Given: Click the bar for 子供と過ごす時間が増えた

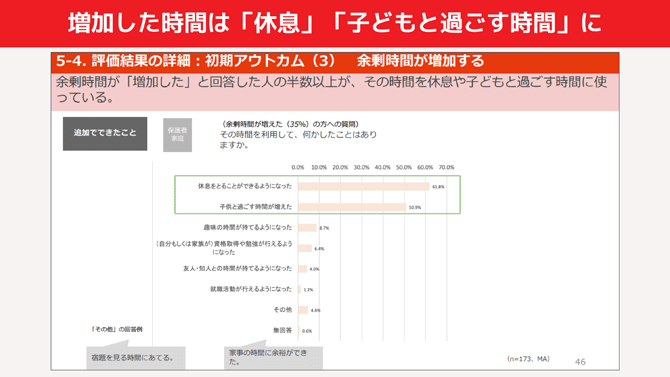Looking at the screenshot, I should click(352, 207).
